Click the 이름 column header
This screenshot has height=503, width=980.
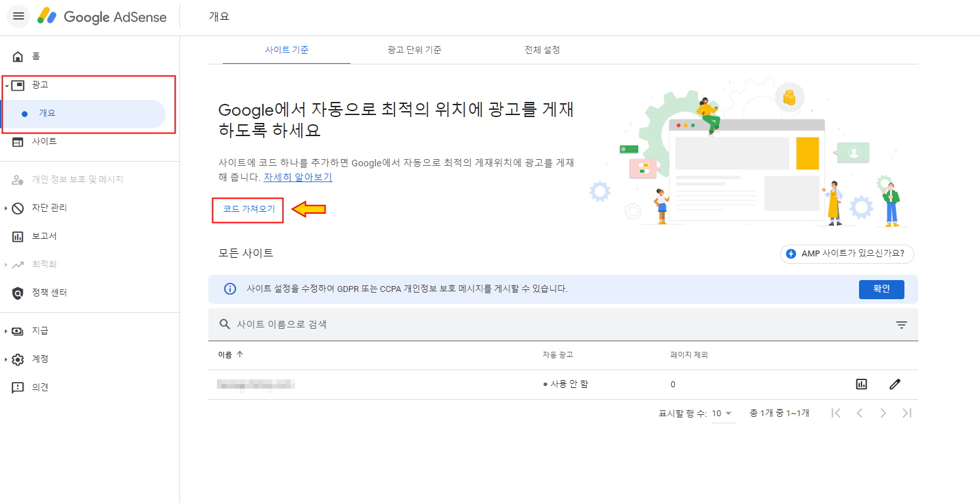(x=225, y=355)
